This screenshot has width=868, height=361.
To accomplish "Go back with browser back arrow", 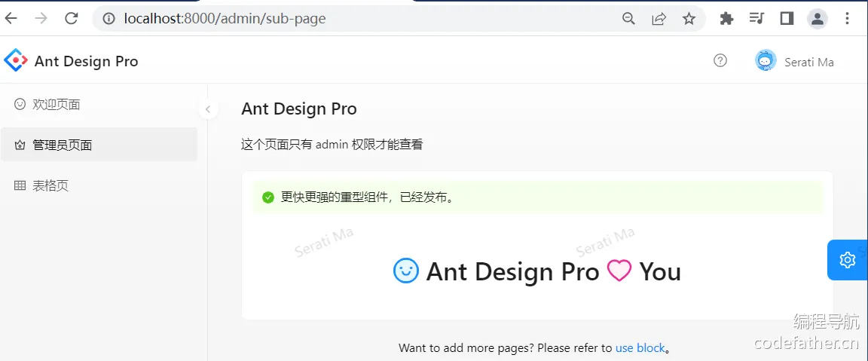I will tap(11, 18).
